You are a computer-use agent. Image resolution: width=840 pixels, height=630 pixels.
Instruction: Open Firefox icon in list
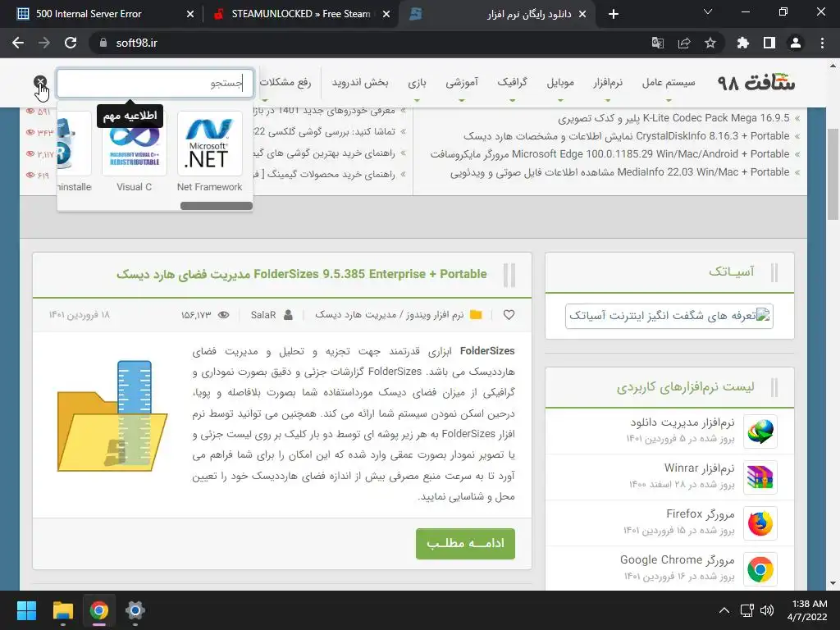pyautogui.click(x=760, y=523)
